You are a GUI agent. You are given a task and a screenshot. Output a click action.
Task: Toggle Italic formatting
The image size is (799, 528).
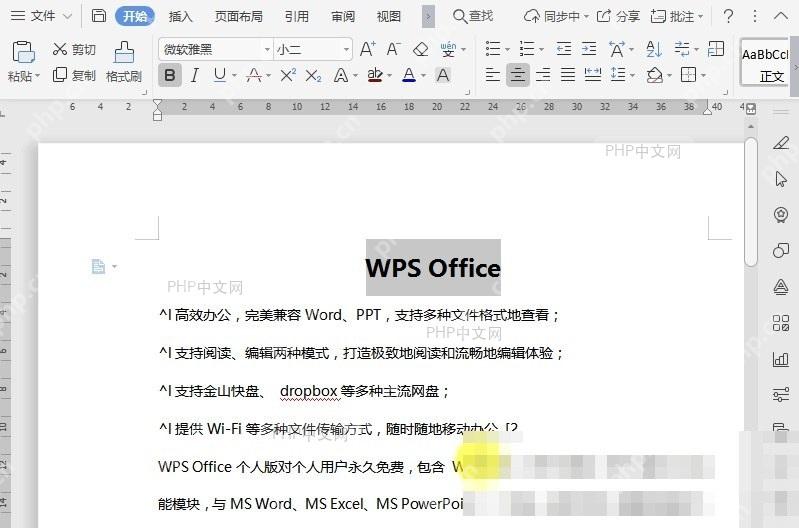pyautogui.click(x=195, y=76)
